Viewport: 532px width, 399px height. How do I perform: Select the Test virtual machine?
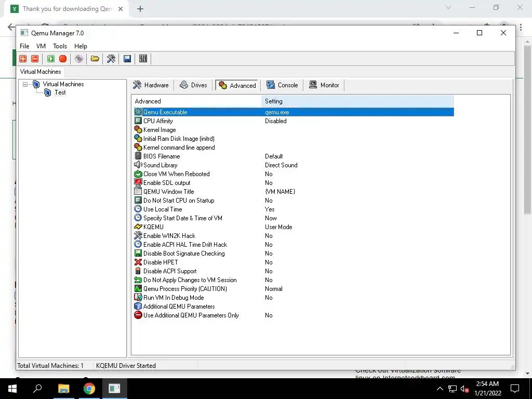pyautogui.click(x=60, y=92)
